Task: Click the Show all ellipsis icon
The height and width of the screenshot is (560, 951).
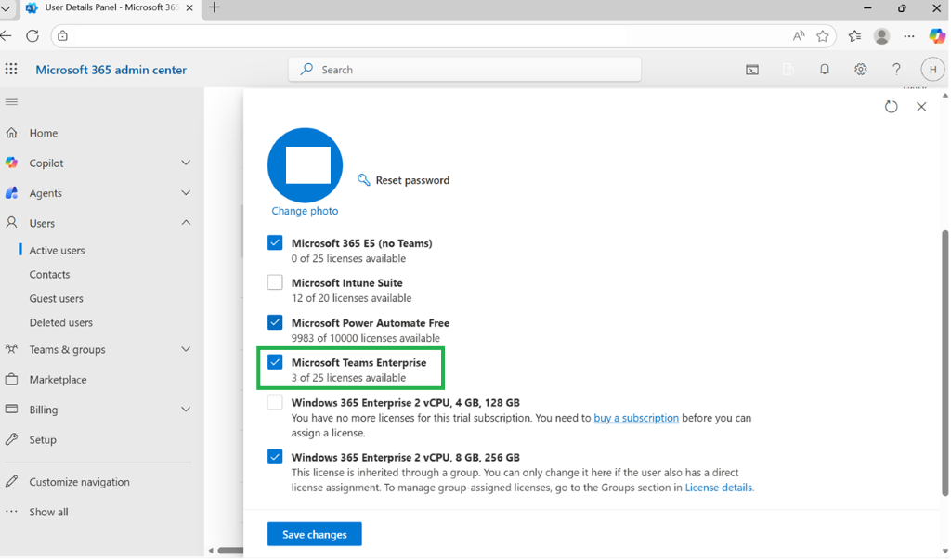Action: click(x=11, y=512)
